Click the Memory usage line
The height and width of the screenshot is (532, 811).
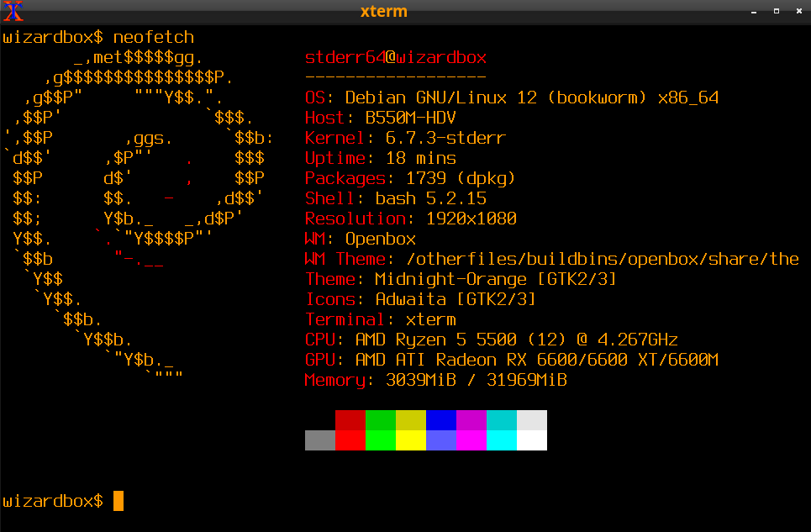click(435, 380)
